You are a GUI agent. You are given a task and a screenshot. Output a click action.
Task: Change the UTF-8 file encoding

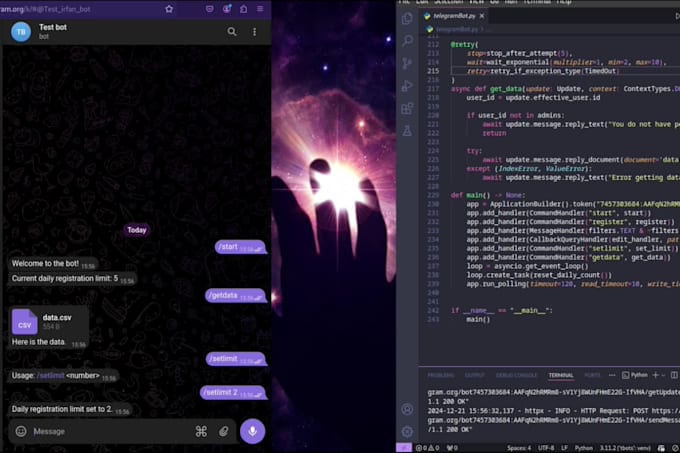(546, 448)
